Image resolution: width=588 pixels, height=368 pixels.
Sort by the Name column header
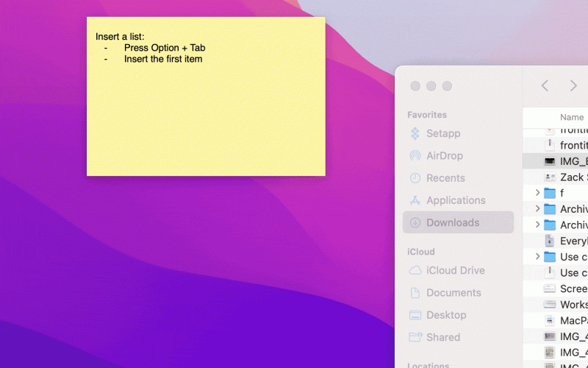(x=572, y=117)
